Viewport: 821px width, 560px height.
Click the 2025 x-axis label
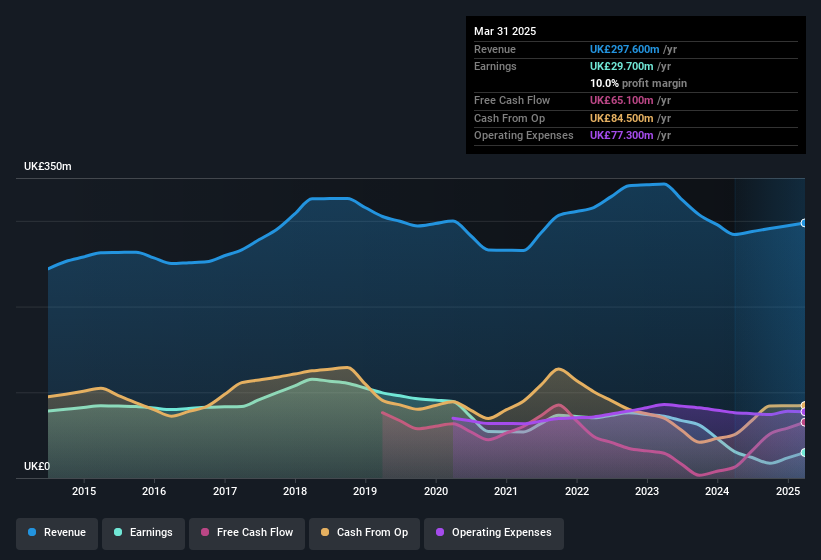pos(788,491)
